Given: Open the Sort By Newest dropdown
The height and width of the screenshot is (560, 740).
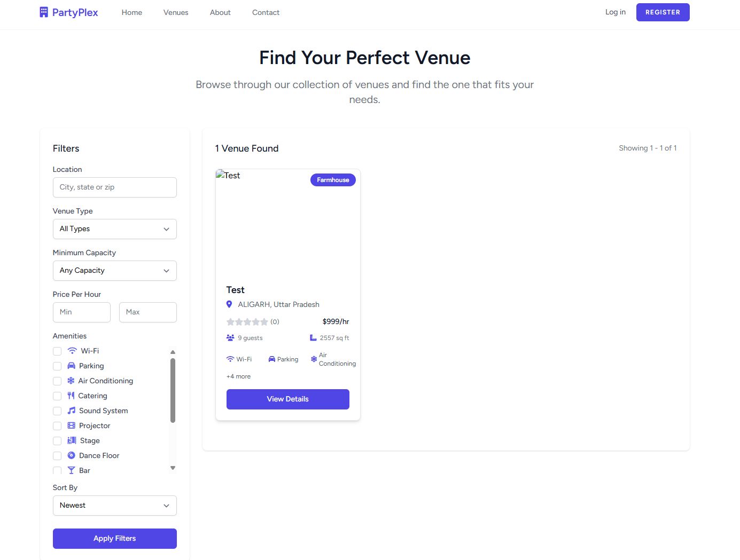Looking at the screenshot, I should 114,506.
